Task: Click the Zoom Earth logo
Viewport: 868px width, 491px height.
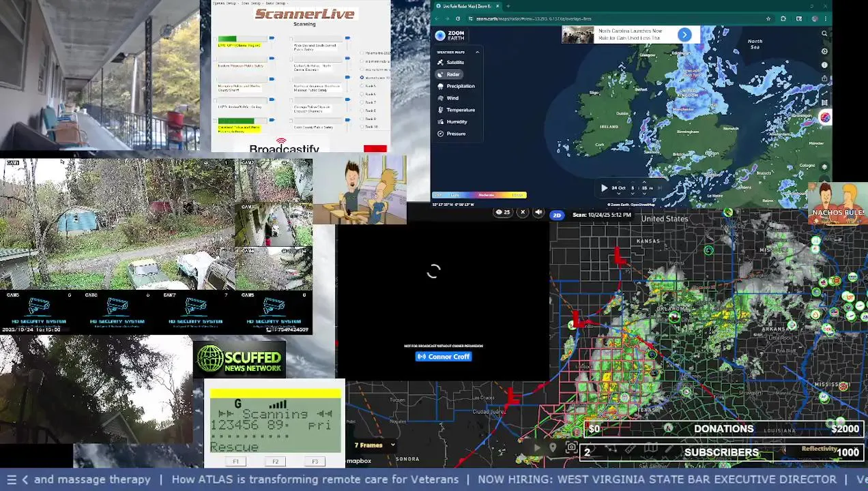Action: pyautogui.click(x=450, y=35)
